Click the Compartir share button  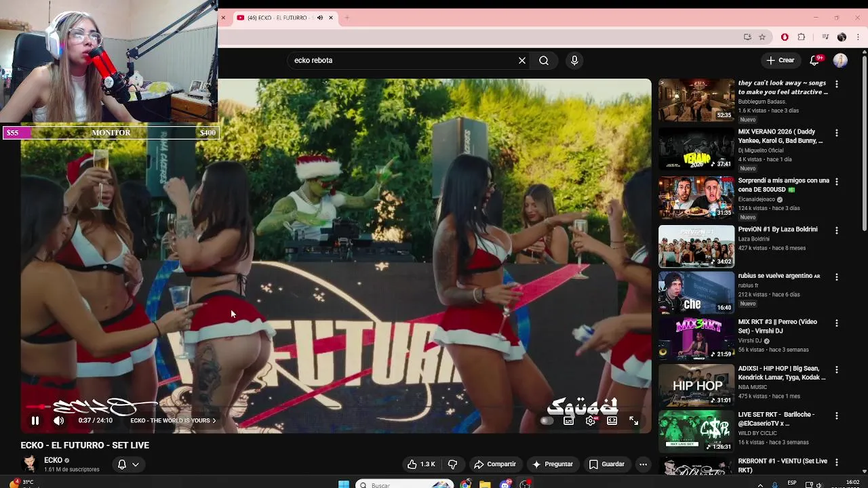point(495,464)
